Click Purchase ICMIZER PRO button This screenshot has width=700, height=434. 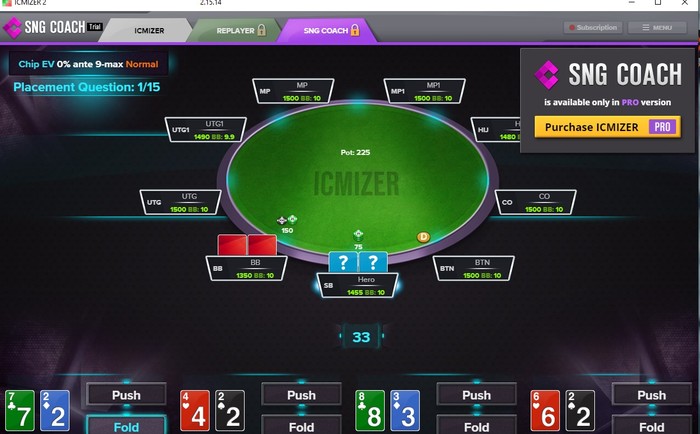click(608, 127)
